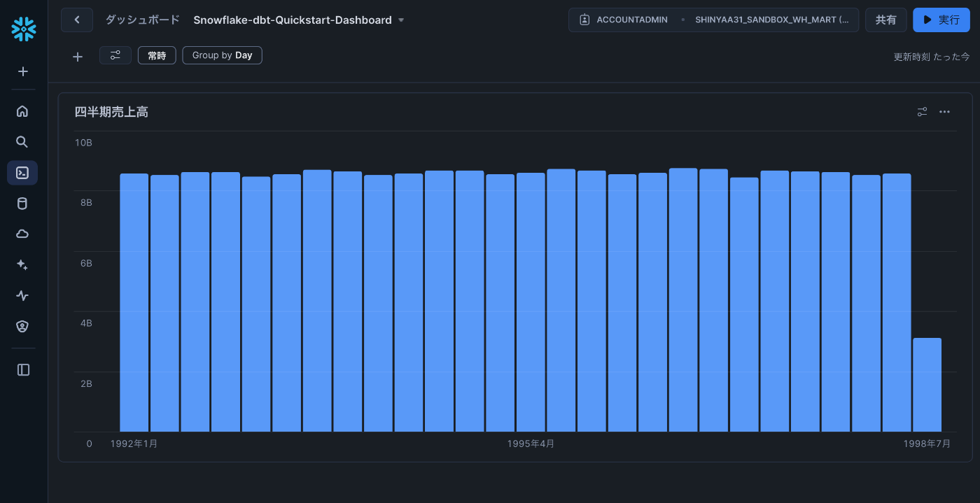Open the ACCOUNTADMIN role and warehouse selector

[x=713, y=20]
